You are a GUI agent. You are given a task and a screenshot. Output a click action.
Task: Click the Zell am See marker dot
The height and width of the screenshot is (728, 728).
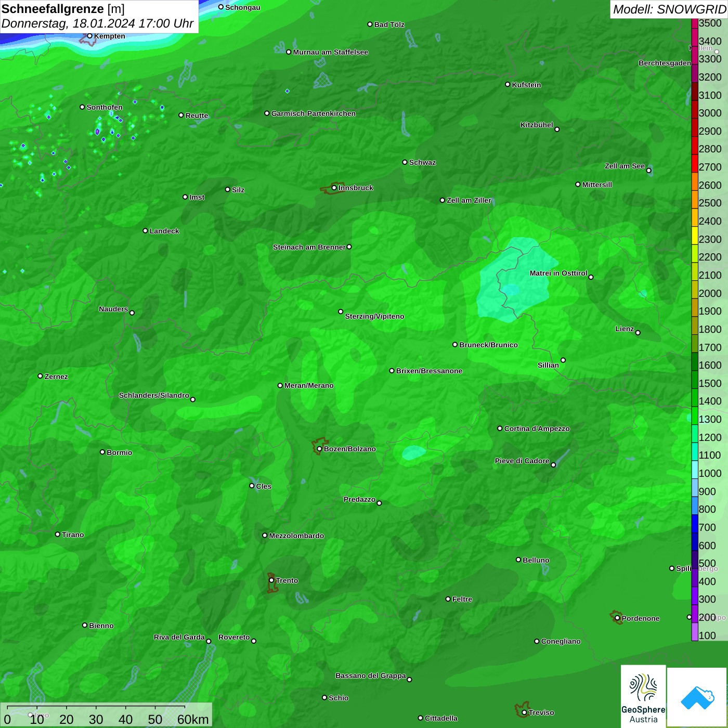(x=648, y=171)
